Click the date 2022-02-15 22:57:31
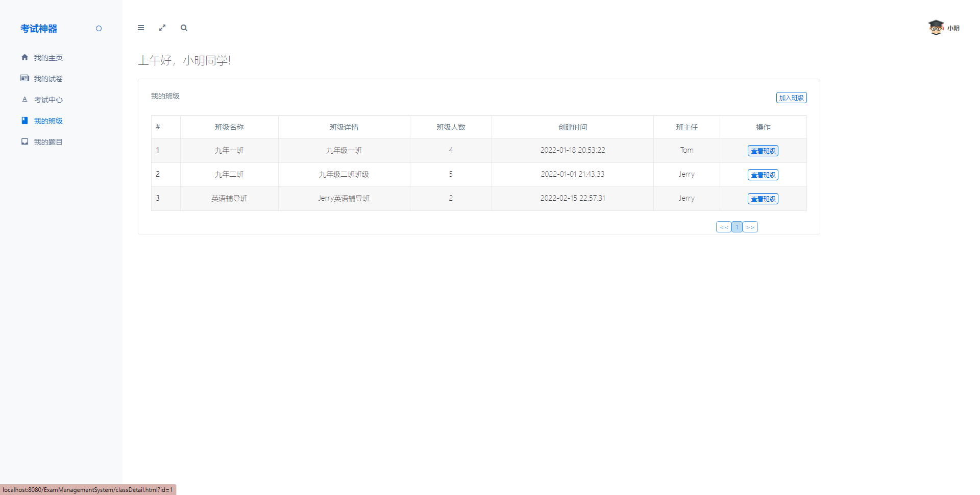Image resolution: width=980 pixels, height=495 pixels. pos(573,198)
